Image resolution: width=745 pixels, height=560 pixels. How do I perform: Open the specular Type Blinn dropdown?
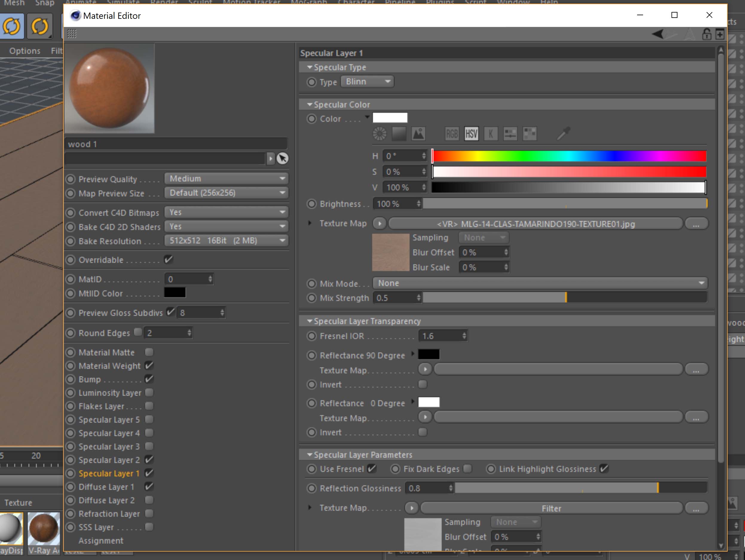[367, 82]
